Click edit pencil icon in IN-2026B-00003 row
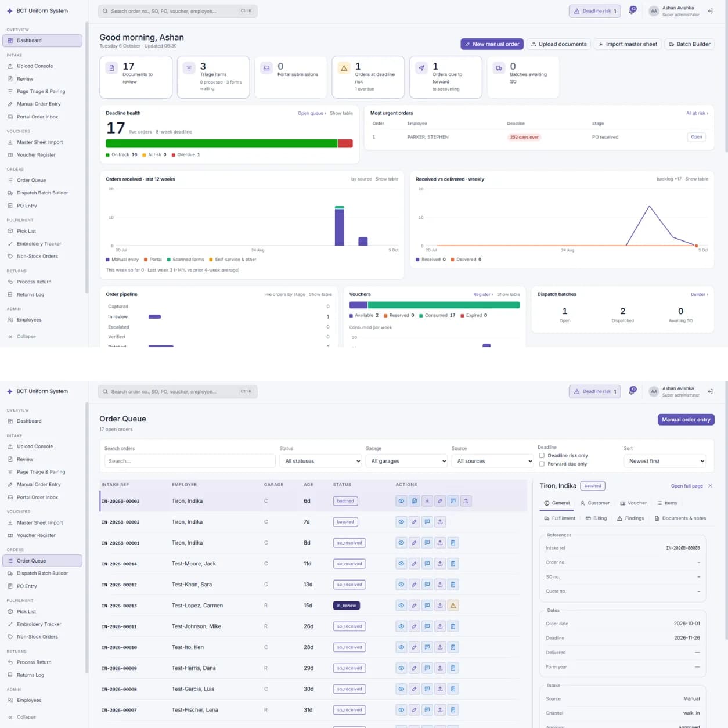 [440, 500]
